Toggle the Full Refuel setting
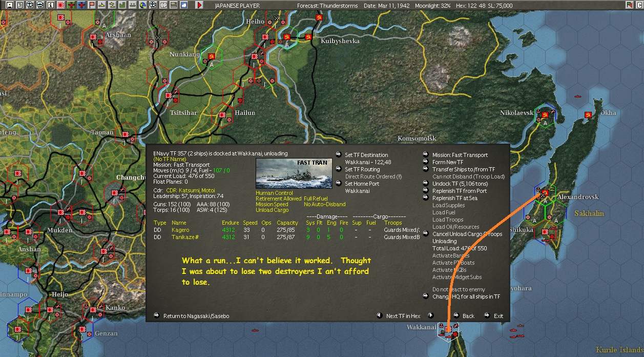The width and height of the screenshot is (644, 357). click(316, 199)
